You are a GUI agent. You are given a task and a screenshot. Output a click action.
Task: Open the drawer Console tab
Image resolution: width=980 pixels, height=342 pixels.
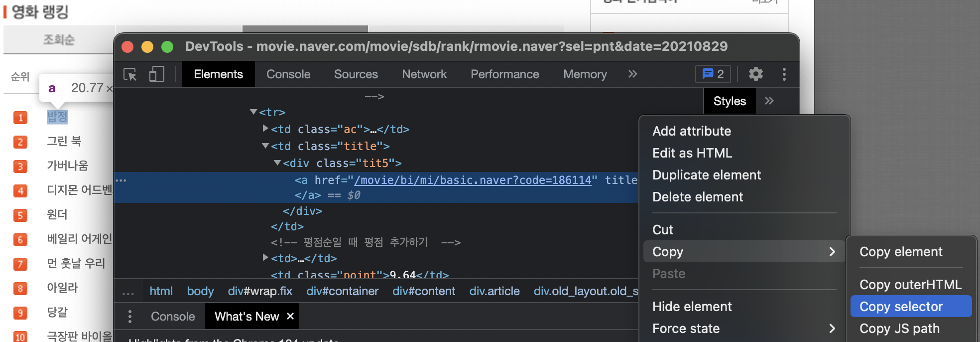[173, 317]
